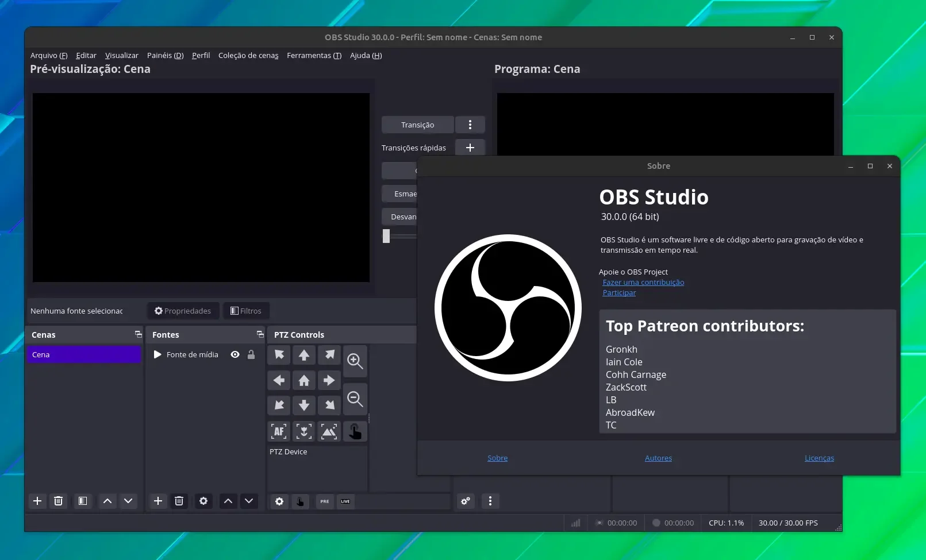Screen dimensions: 926x560
Task: Toggle PTZ autofocus AF button
Action: coord(279,431)
